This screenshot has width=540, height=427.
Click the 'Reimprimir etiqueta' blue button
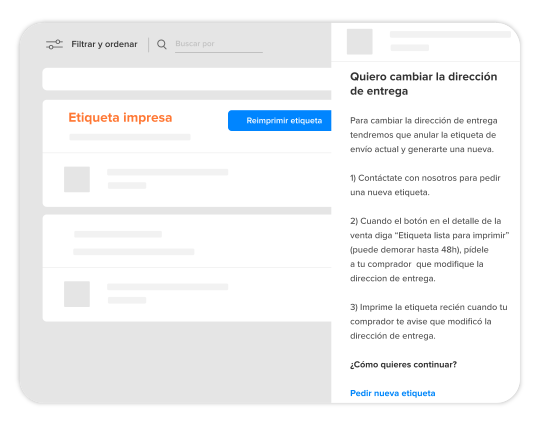[280, 121]
